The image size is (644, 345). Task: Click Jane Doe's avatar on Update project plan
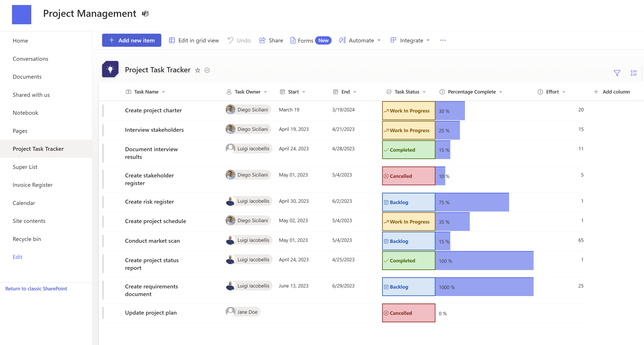[x=230, y=312]
